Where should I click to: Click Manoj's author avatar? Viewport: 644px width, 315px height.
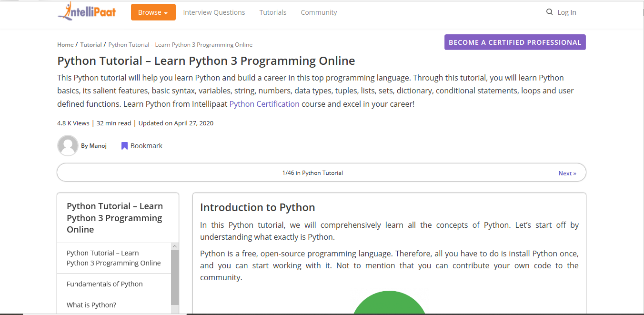68,145
